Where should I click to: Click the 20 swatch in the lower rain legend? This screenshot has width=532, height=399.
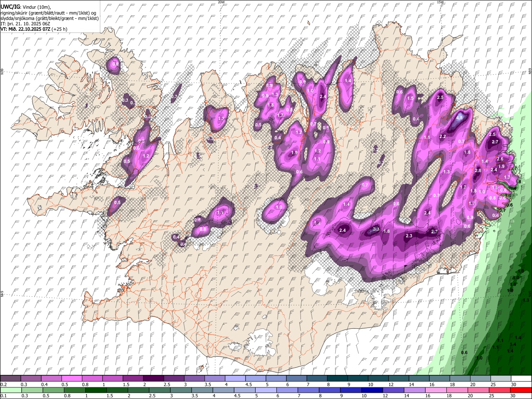(x=478, y=390)
